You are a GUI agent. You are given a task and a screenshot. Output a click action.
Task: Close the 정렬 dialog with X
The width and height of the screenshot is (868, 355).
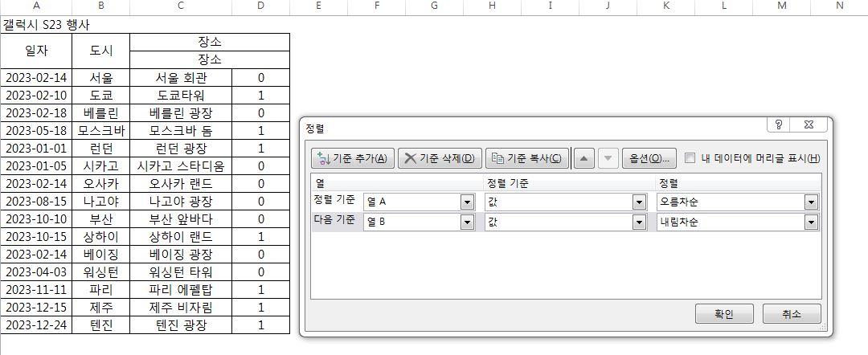pos(809,125)
